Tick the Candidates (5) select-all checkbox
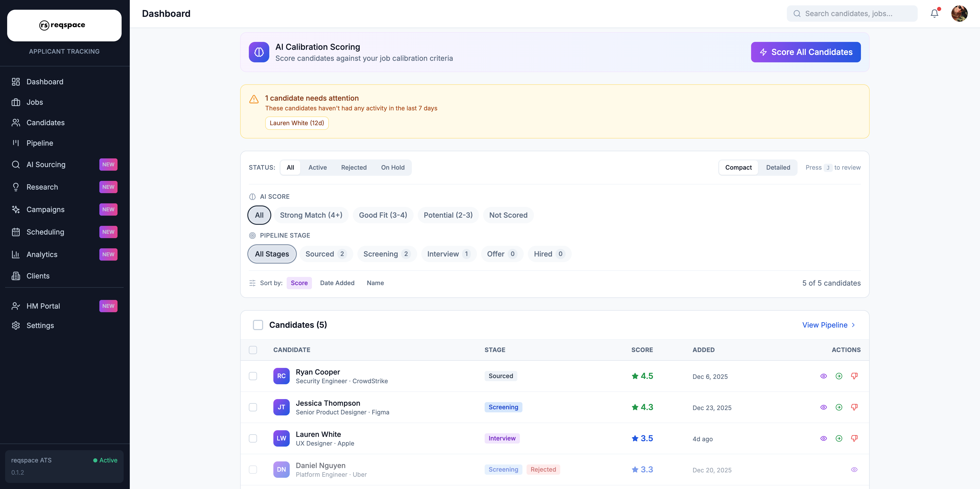980x489 pixels. 258,325
